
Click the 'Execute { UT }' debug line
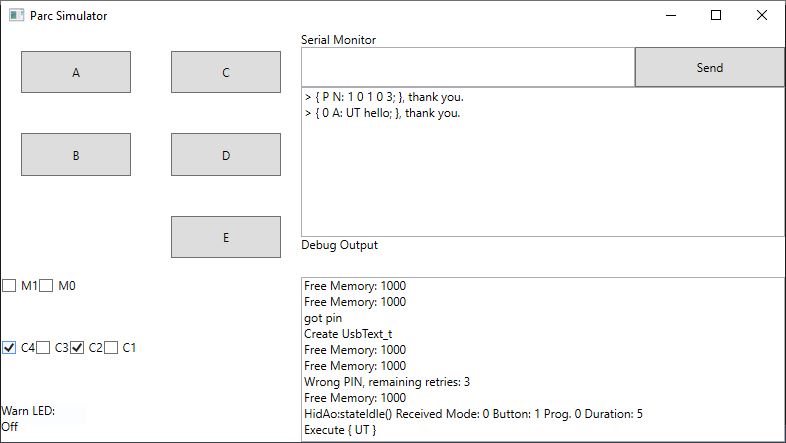[340, 430]
